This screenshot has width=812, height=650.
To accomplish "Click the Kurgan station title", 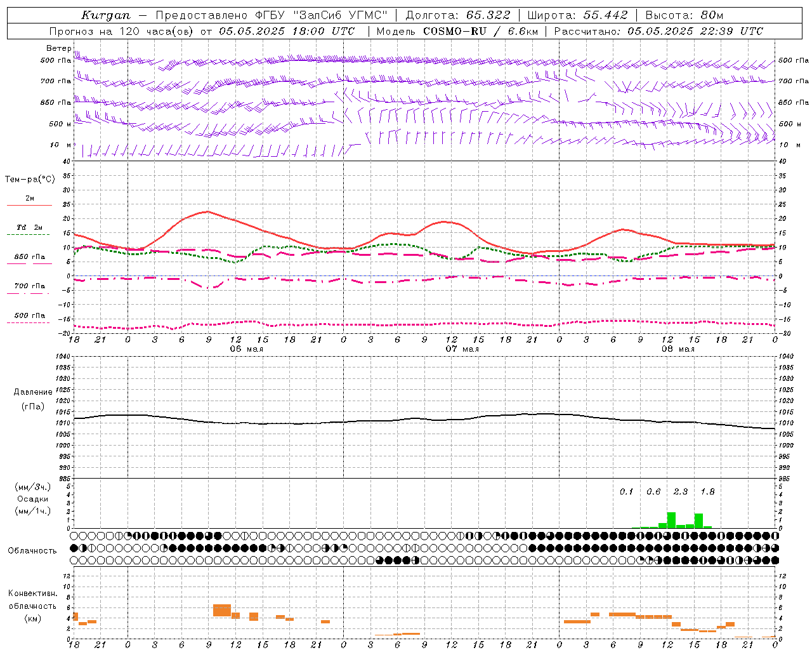I will coord(106,15).
